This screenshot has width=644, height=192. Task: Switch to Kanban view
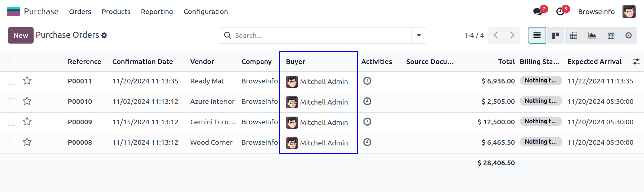point(555,36)
